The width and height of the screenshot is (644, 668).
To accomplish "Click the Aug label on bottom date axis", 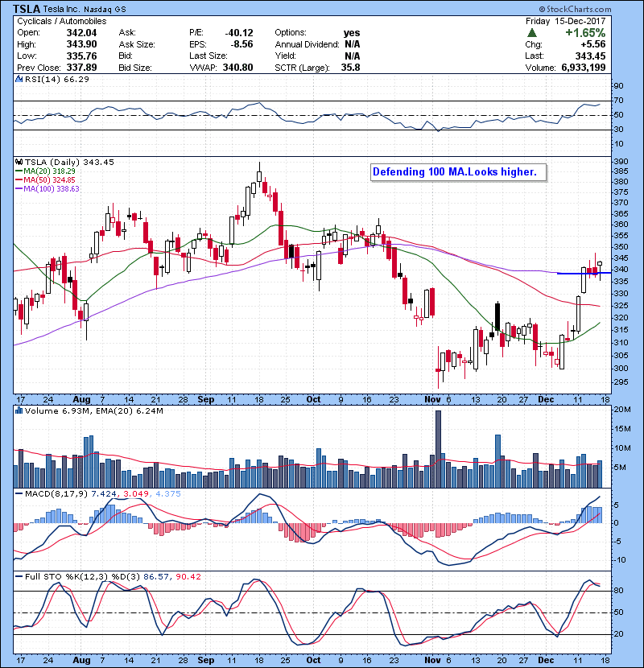I will click(x=81, y=660).
